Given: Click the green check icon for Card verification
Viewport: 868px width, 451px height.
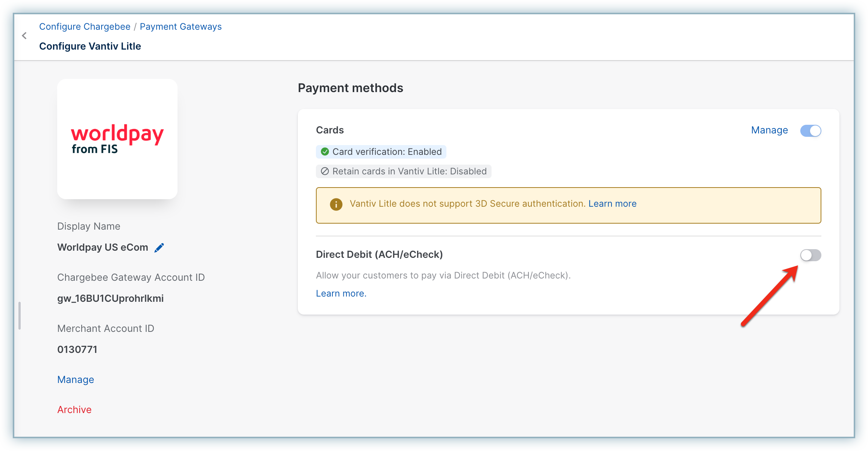Looking at the screenshot, I should pos(325,152).
